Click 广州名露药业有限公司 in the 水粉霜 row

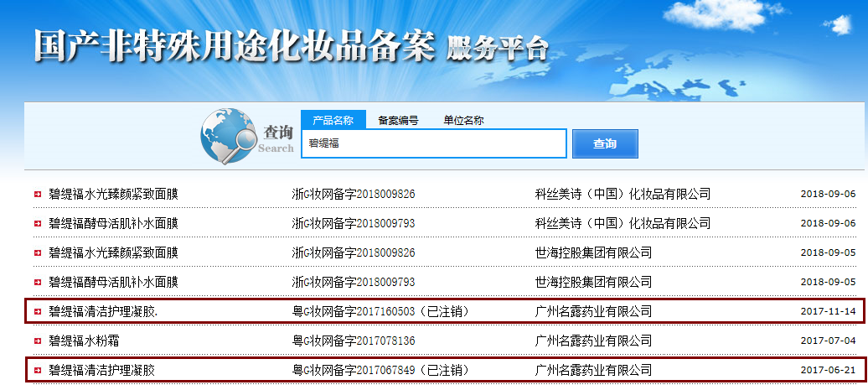click(593, 341)
